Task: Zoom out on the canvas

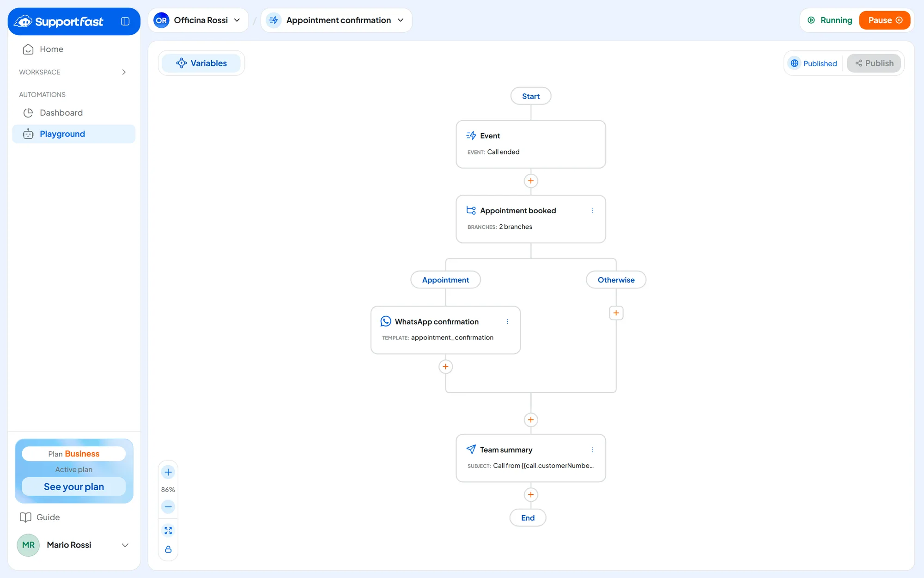Action: click(168, 507)
